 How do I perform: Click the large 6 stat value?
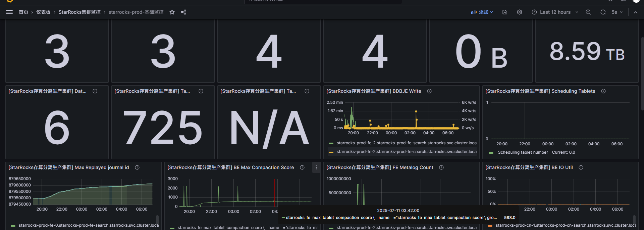pyautogui.click(x=57, y=128)
